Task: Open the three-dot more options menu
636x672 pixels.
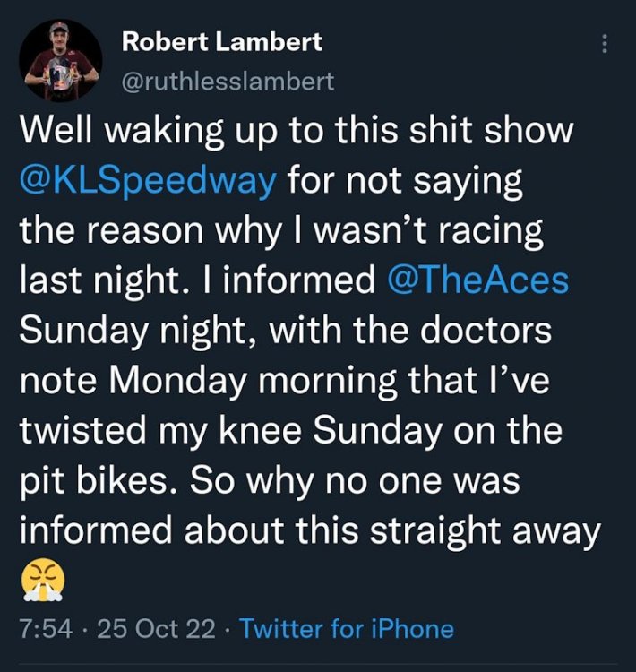Action: tap(606, 44)
